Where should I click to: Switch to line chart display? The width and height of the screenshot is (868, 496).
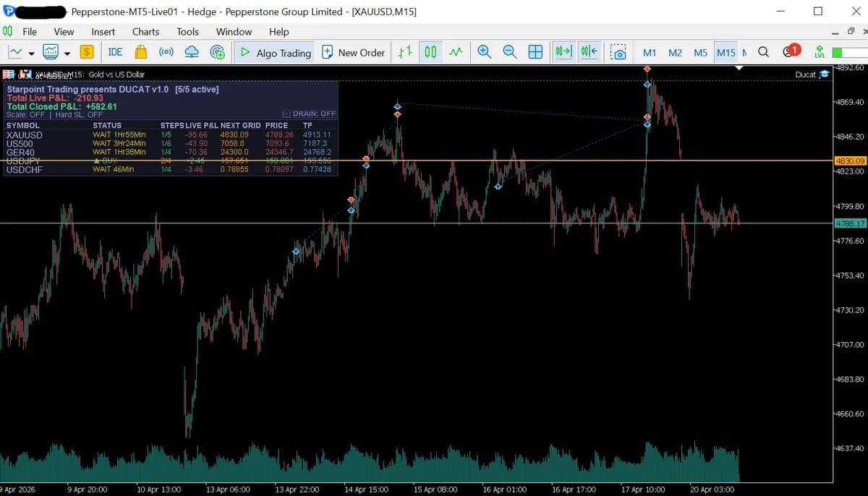point(456,52)
